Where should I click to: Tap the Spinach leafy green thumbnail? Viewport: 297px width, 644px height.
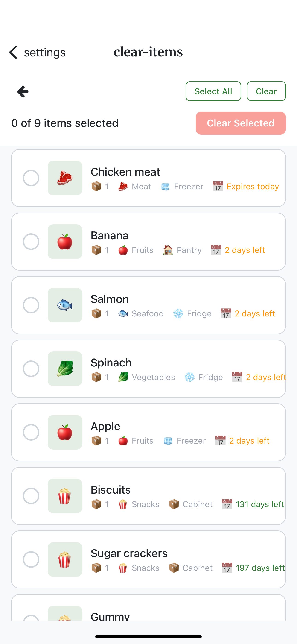point(65,369)
